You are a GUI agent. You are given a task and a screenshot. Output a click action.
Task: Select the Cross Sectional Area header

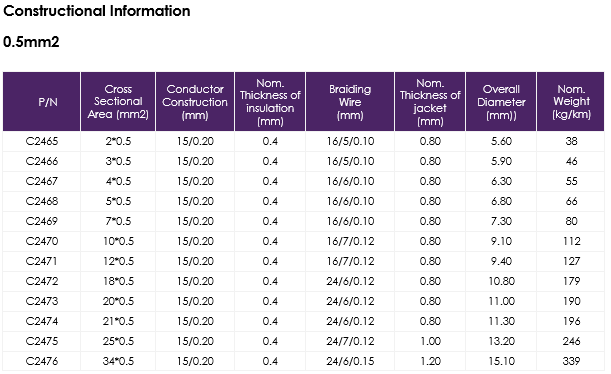(x=118, y=102)
